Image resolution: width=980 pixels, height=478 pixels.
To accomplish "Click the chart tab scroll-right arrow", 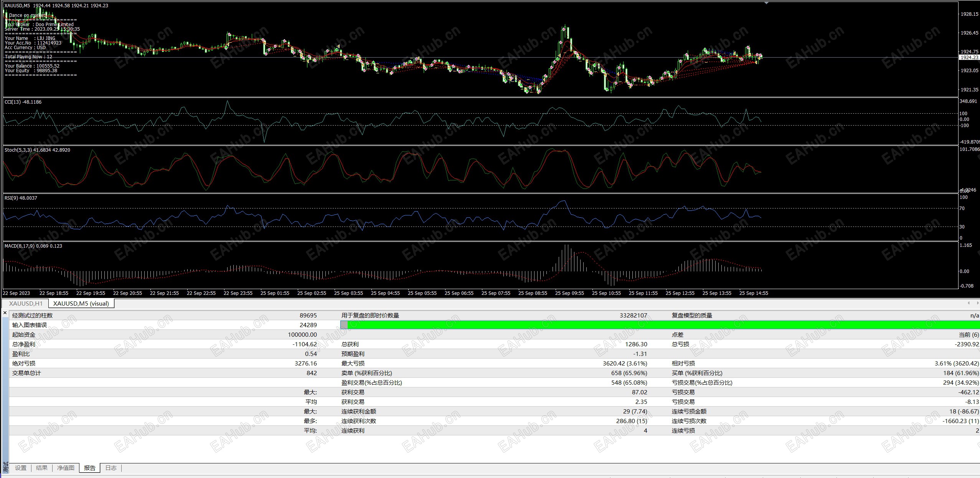I will click(977, 303).
